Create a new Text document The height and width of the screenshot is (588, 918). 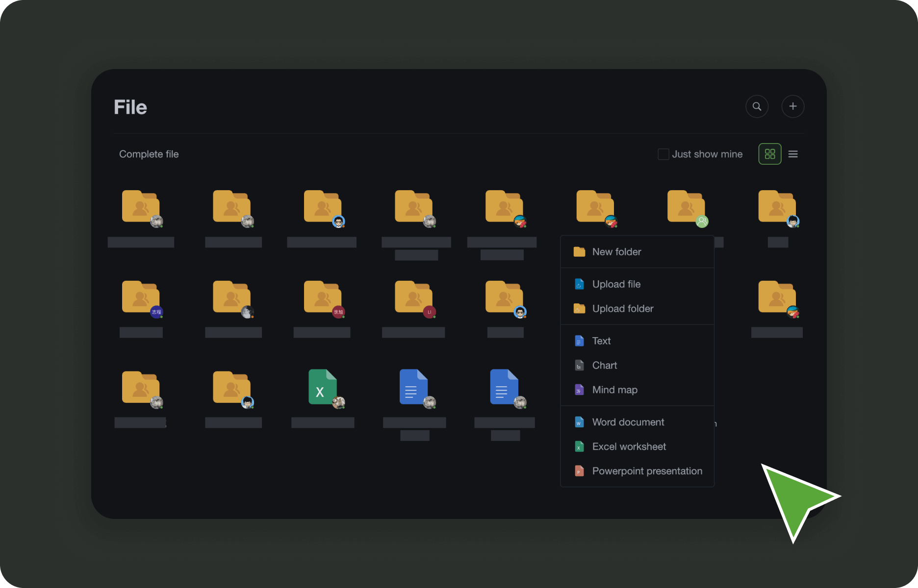(601, 341)
